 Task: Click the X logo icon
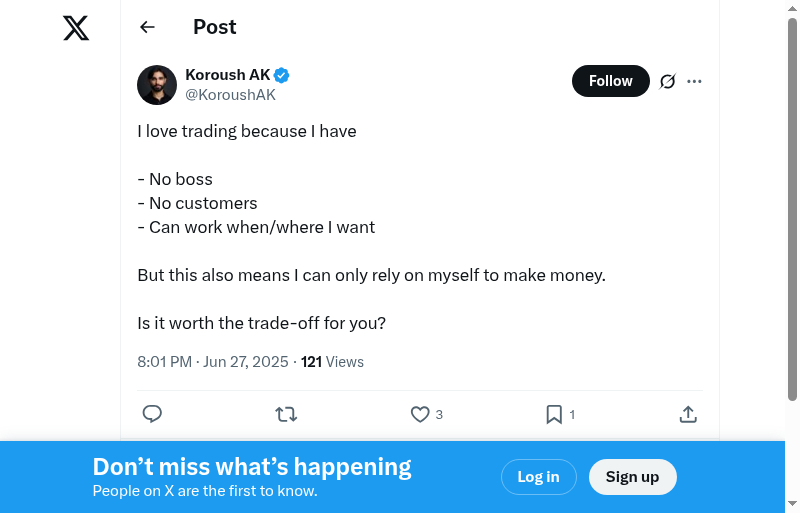tap(76, 28)
